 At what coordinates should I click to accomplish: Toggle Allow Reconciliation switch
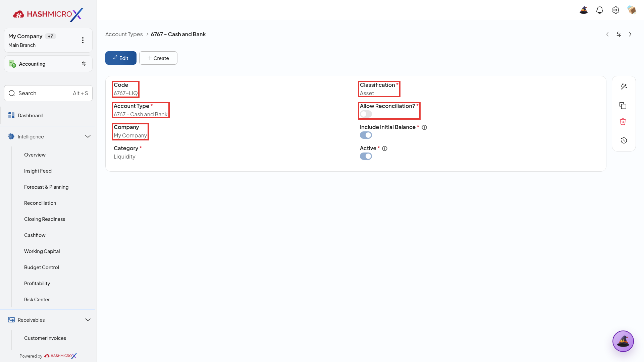click(x=366, y=114)
